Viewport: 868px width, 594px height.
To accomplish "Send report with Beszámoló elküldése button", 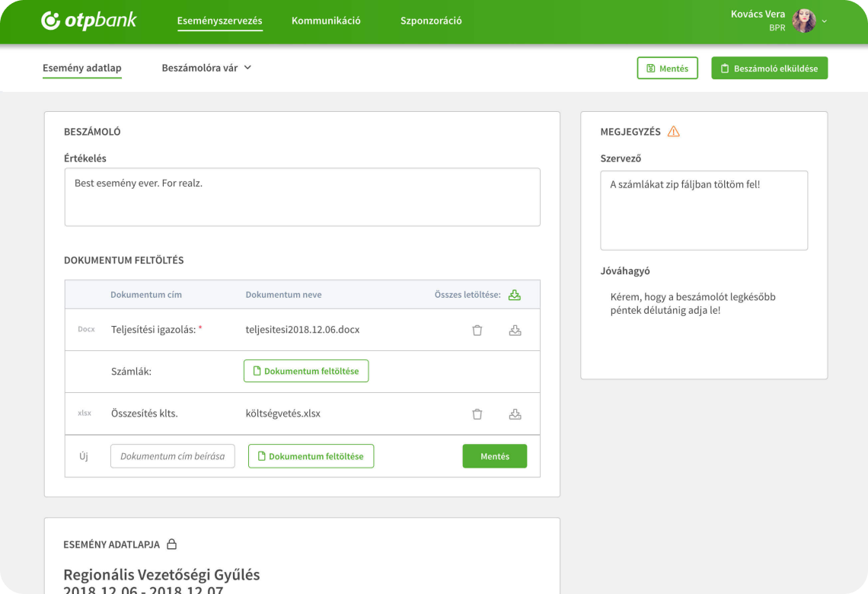I will pyautogui.click(x=770, y=68).
